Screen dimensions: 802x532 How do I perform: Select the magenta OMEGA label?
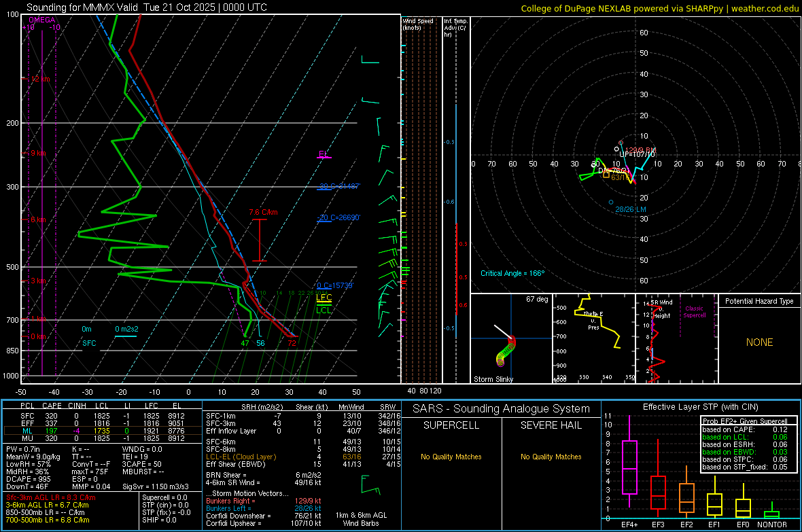[42, 20]
